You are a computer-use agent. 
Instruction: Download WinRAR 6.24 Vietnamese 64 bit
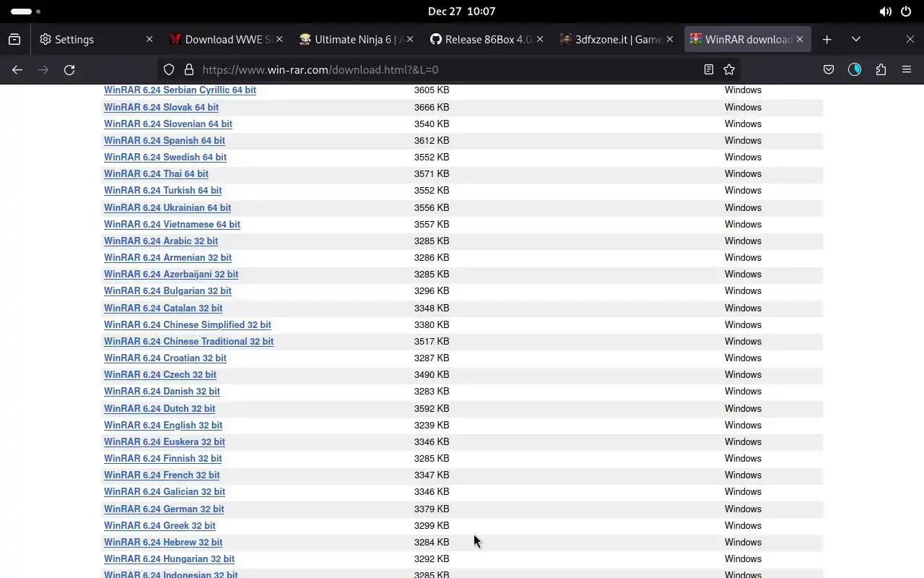(x=172, y=224)
